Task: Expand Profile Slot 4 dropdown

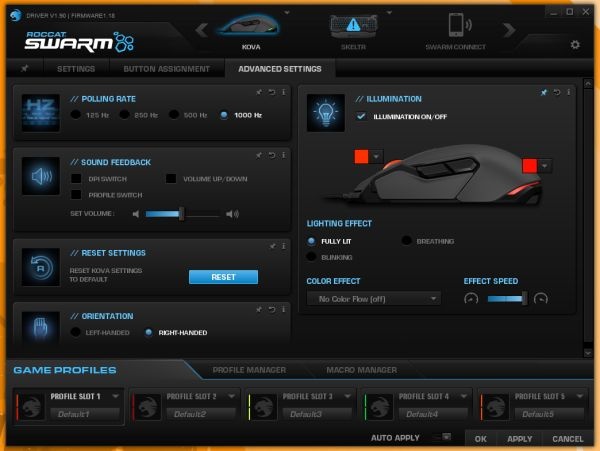Action: [464, 396]
